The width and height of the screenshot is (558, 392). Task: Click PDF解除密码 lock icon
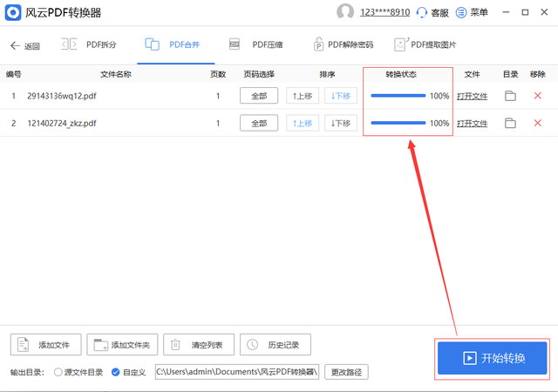click(x=318, y=44)
